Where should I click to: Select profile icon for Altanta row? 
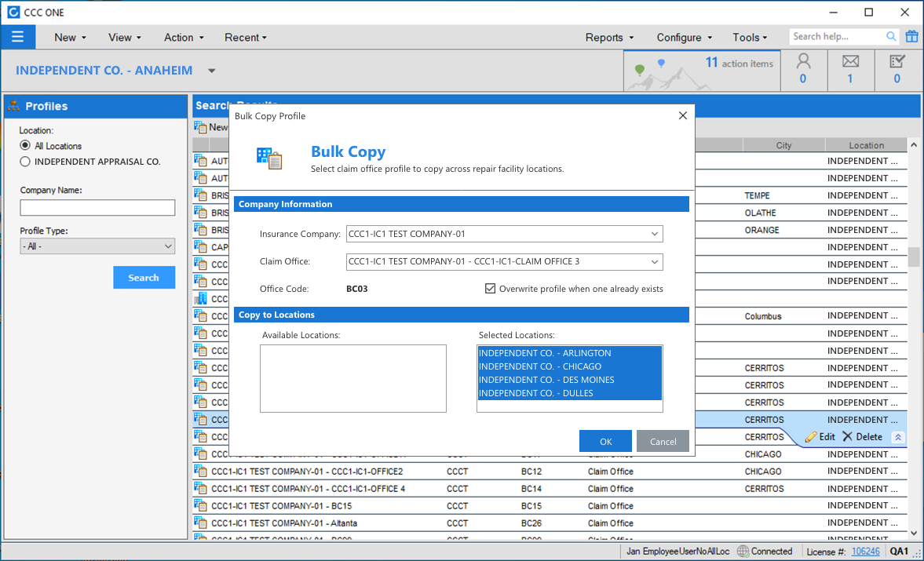tap(200, 522)
